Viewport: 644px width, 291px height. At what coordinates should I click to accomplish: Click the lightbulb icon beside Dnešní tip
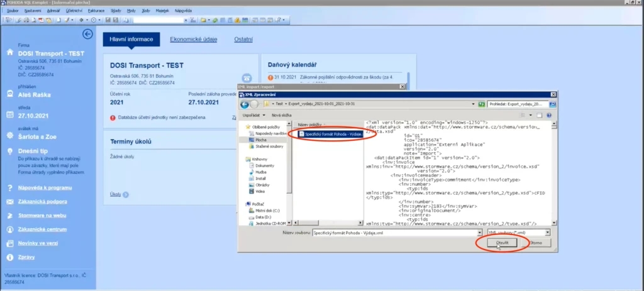point(10,151)
